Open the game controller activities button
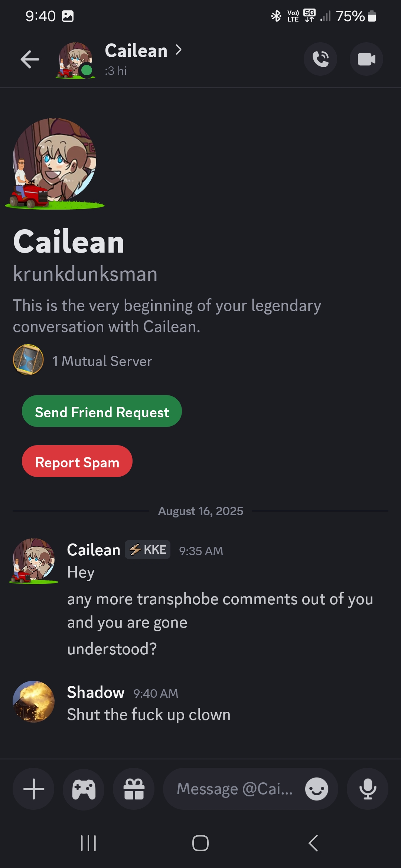 coord(84,789)
